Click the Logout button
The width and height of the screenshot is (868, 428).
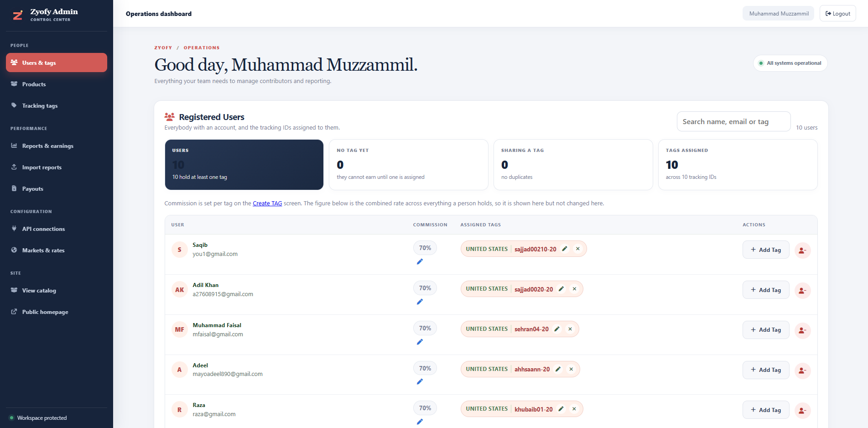(x=838, y=13)
